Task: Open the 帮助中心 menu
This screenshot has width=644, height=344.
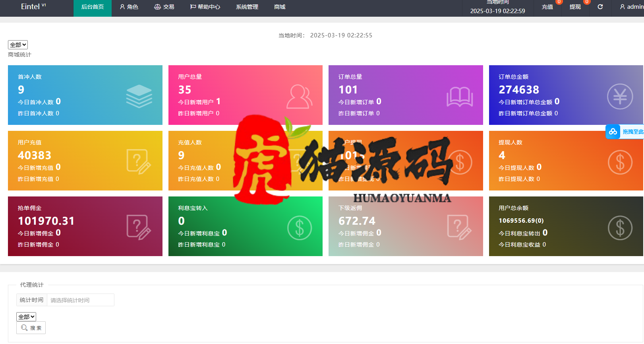Action: [205, 7]
